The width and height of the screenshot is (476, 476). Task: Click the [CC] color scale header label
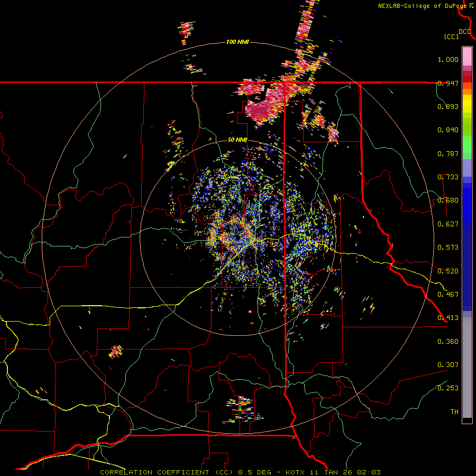451,36
